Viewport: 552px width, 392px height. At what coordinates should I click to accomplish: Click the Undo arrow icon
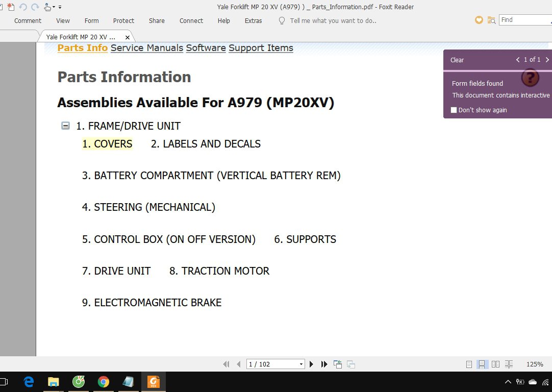23,7
